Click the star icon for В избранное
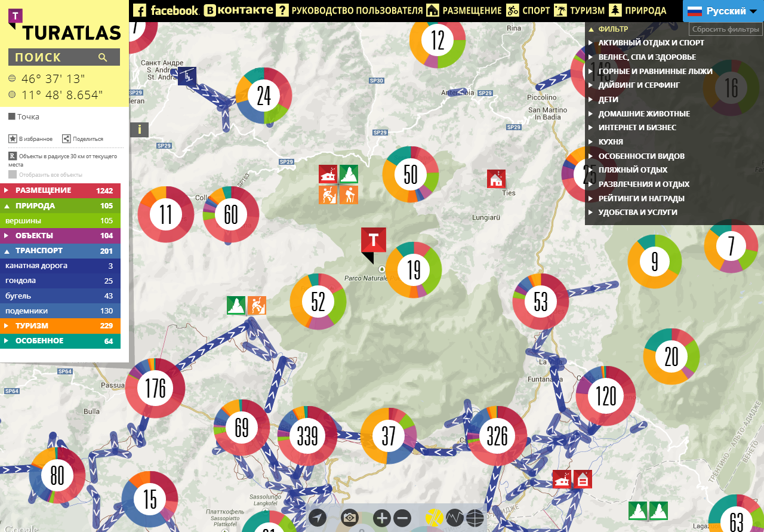Image resolution: width=764 pixels, height=532 pixels. [x=13, y=139]
